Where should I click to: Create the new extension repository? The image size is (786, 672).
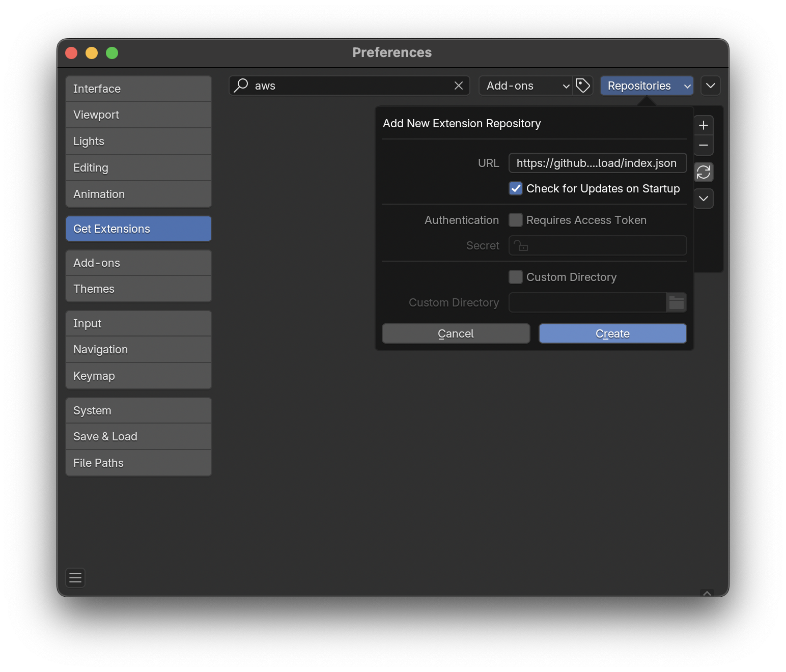(612, 333)
